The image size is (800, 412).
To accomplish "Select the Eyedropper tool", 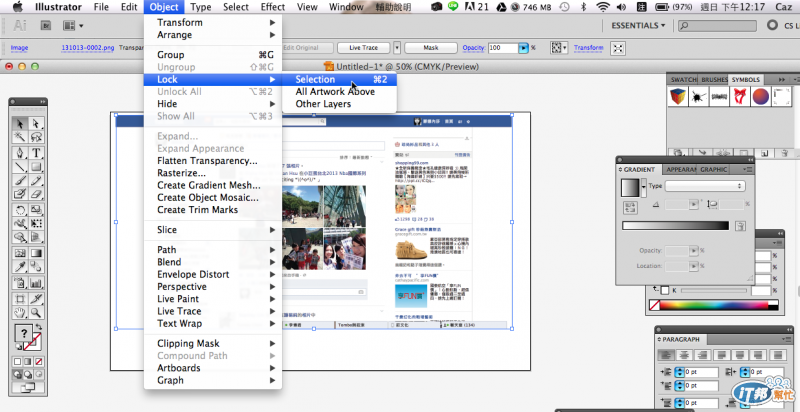I will [x=20, y=266].
